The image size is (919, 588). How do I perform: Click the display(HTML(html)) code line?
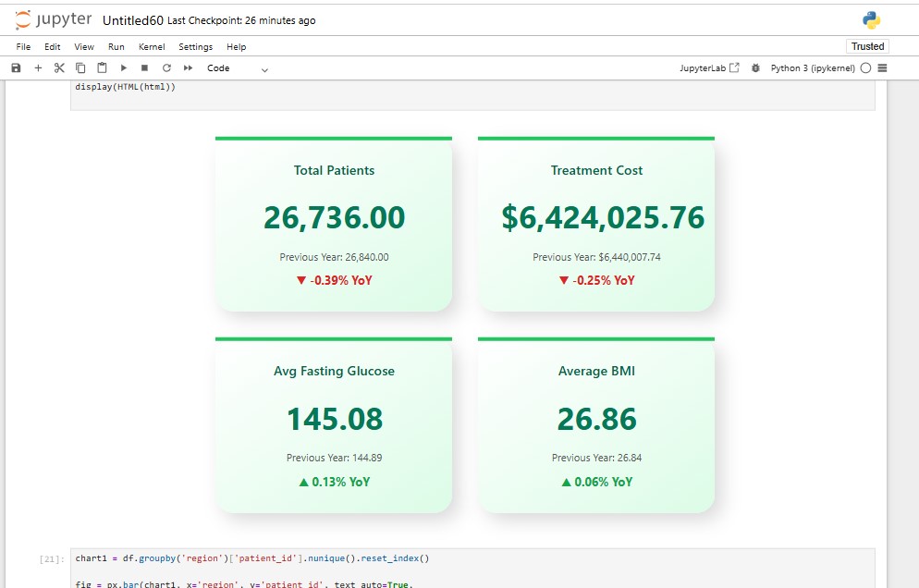126,87
